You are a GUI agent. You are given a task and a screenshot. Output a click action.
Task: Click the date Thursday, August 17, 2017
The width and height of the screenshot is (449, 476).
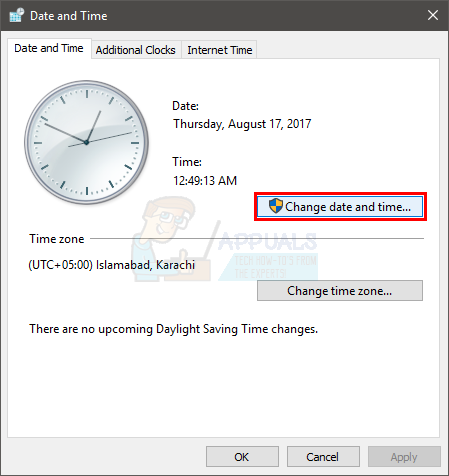pyautogui.click(x=242, y=124)
